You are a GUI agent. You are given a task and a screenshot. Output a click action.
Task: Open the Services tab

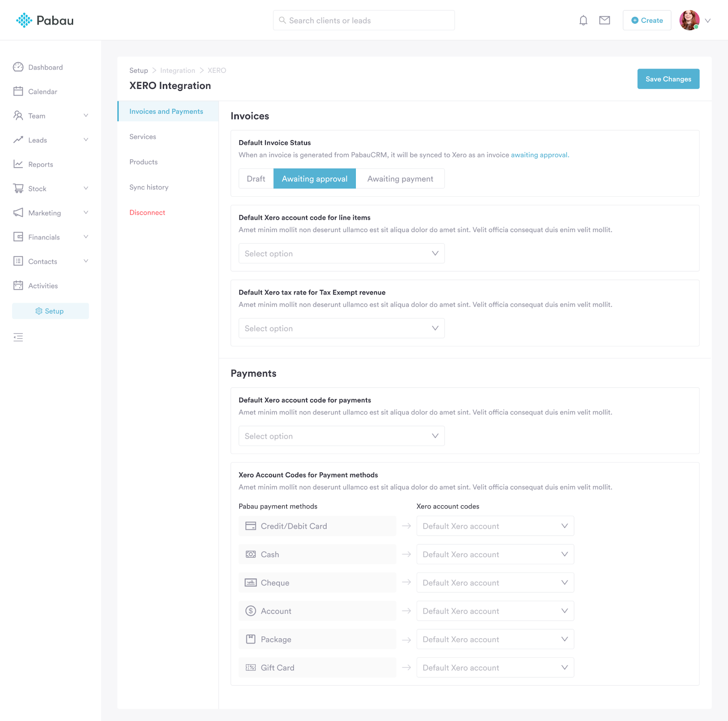point(142,137)
